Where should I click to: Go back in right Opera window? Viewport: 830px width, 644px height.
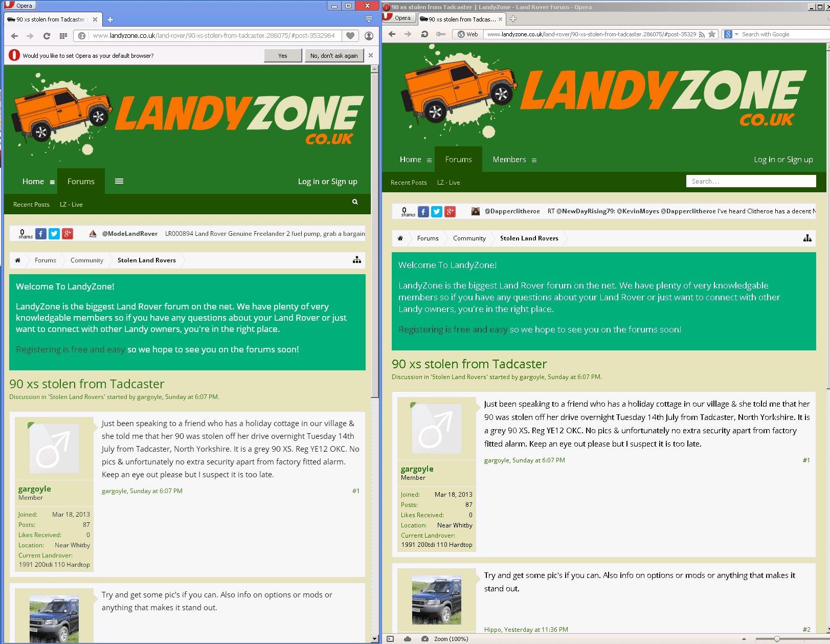click(392, 34)
